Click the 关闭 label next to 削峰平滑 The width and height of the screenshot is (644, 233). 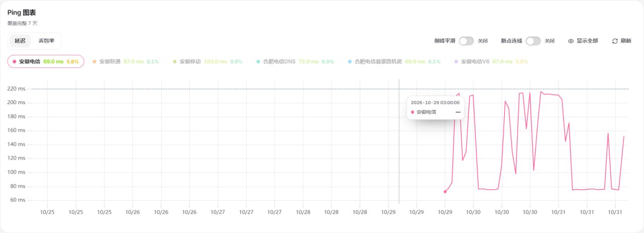pos(482,41)
